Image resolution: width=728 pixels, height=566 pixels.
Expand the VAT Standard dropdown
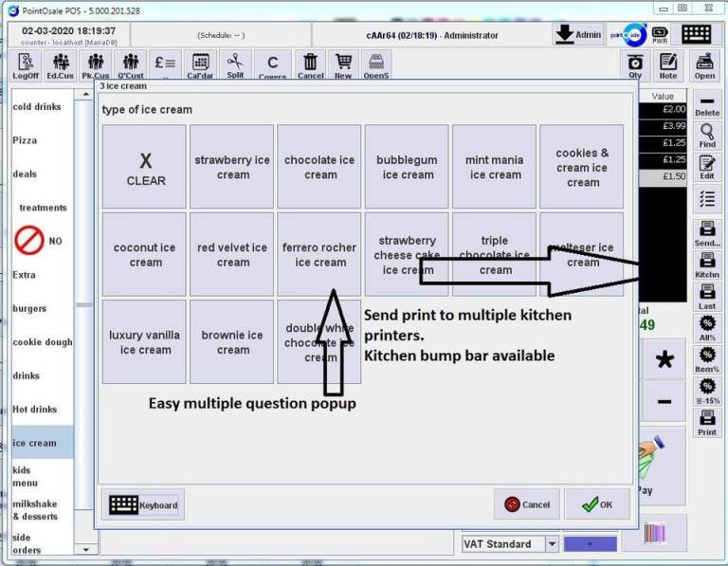point(552,544)
